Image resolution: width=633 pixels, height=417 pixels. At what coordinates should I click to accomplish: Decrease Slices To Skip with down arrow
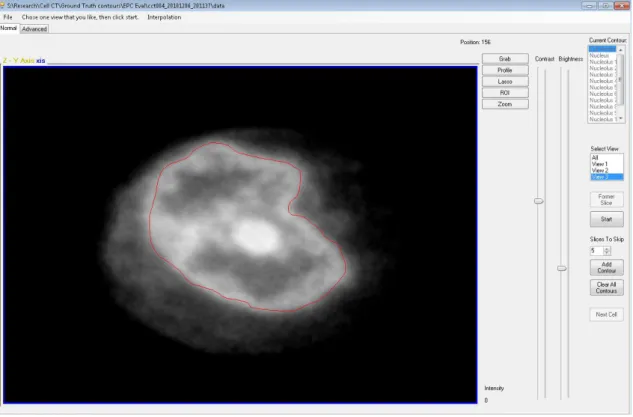point(606,253)
